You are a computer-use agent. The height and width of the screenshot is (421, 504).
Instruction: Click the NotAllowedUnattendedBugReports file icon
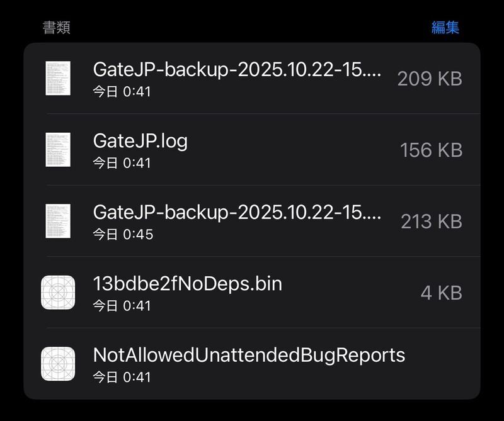pos(58,364)
